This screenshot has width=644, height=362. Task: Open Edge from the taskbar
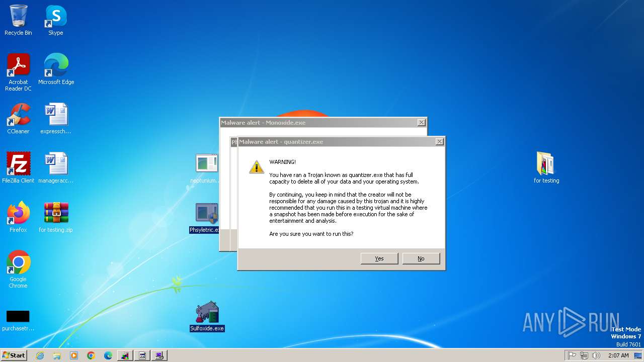pos(108,355)
